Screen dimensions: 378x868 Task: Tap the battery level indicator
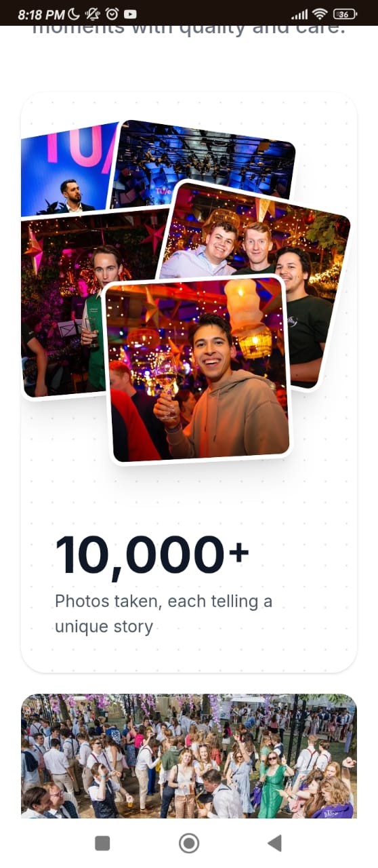pos(345,14)
